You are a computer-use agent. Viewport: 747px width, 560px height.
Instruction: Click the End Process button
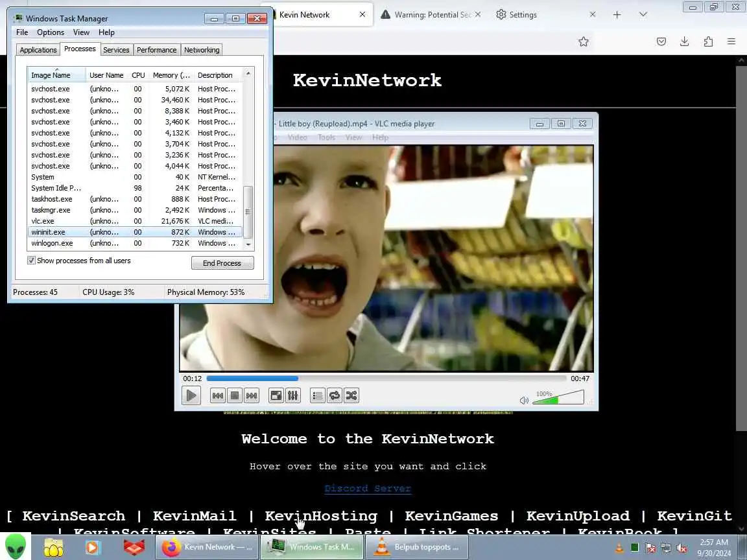click(x=222, y=263)
